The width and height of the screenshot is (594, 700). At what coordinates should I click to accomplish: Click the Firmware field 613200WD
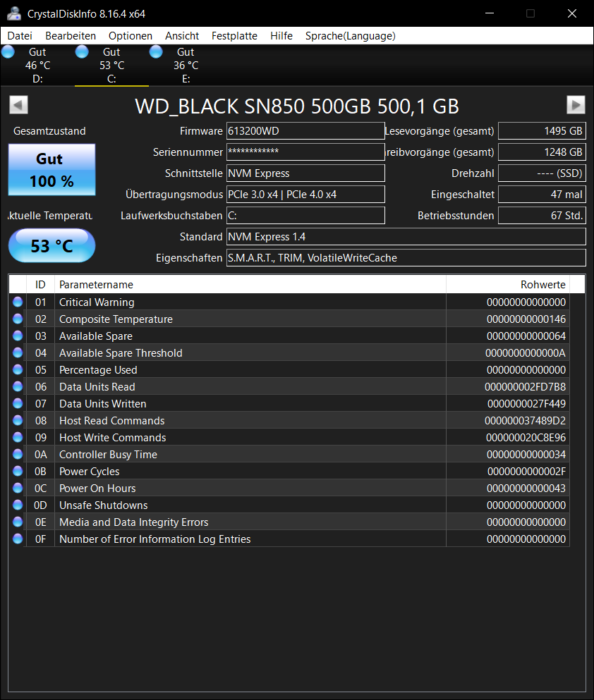point(305,131)
